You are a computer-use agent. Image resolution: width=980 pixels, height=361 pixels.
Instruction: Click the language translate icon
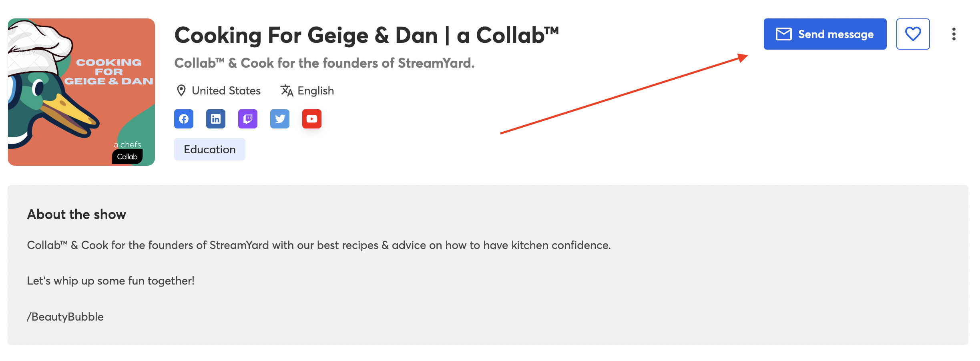coord(287,90)
